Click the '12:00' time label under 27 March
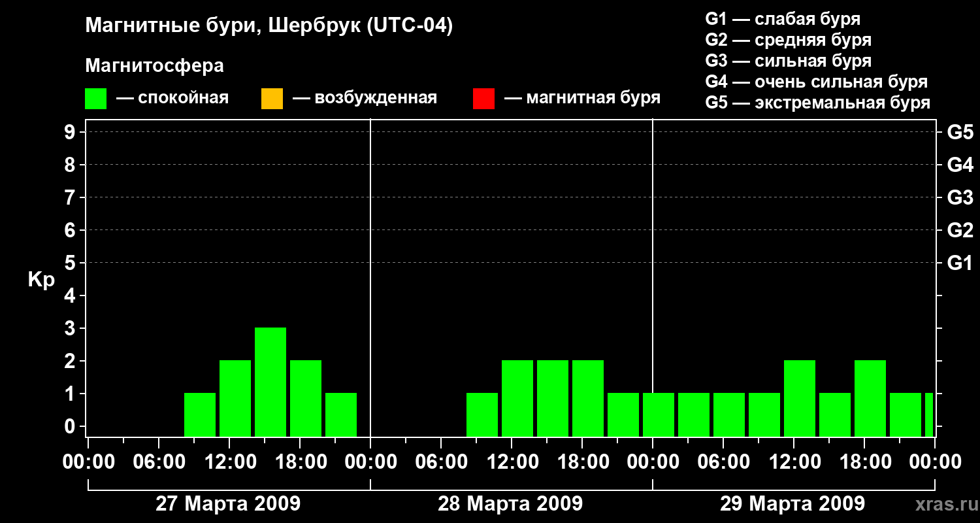The image size is (980, 523). (x=229, y=462)
